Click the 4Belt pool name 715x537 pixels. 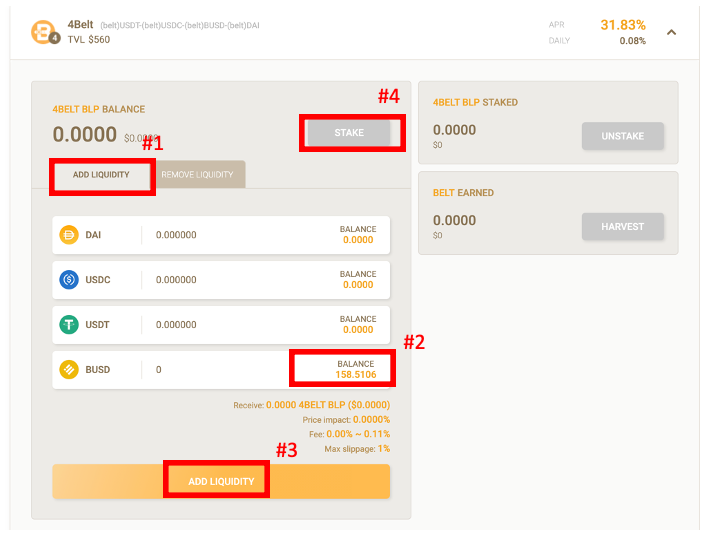coord(80,25)
